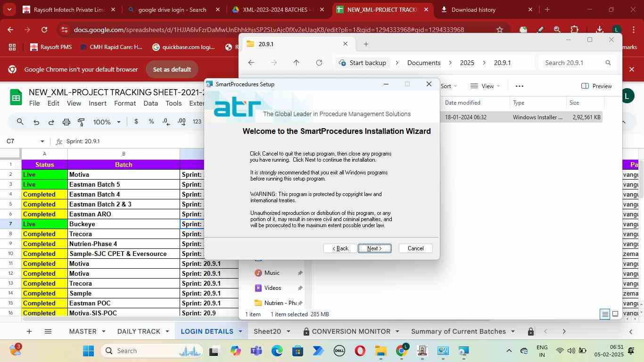This screenshot has width=644, height=362.
Task: Switch to the Sheet20 tab
Action: coord(267,331)
